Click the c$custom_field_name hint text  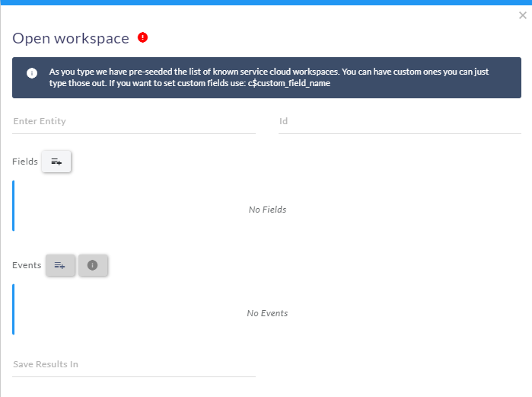pos(289,83)
